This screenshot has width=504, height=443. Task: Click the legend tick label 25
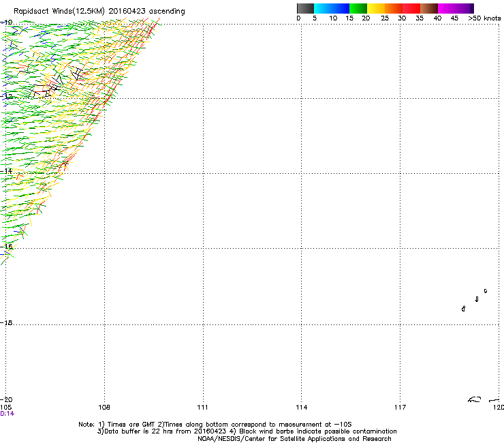coord(385,18)
